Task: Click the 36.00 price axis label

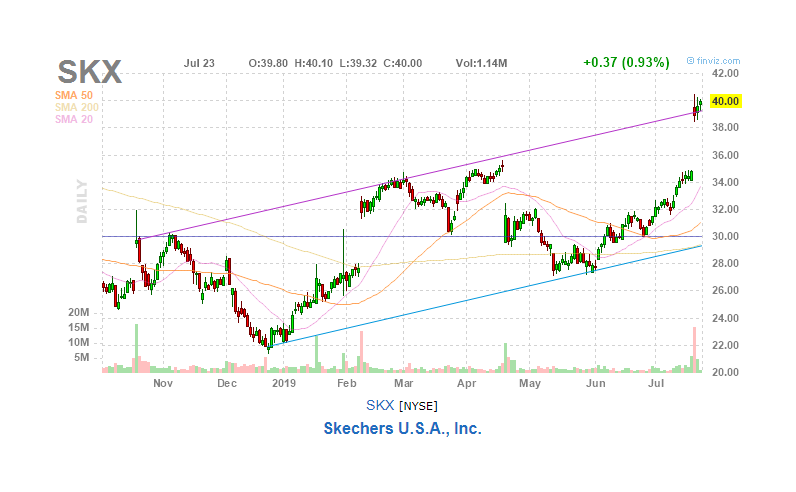Action: [x=725, y=155]
